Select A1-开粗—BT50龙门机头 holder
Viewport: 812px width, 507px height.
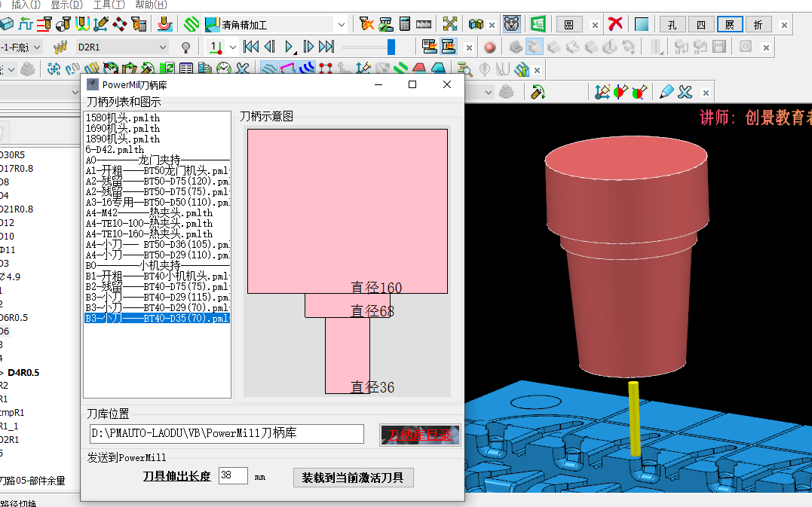click(x=157, y=171)
